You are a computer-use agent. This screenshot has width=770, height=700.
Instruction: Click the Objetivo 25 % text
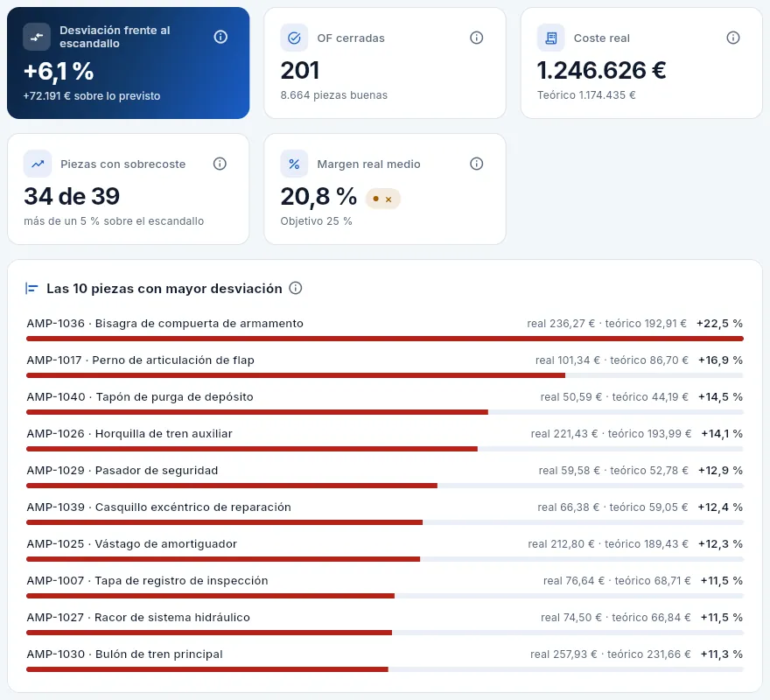tap(316, 221)
